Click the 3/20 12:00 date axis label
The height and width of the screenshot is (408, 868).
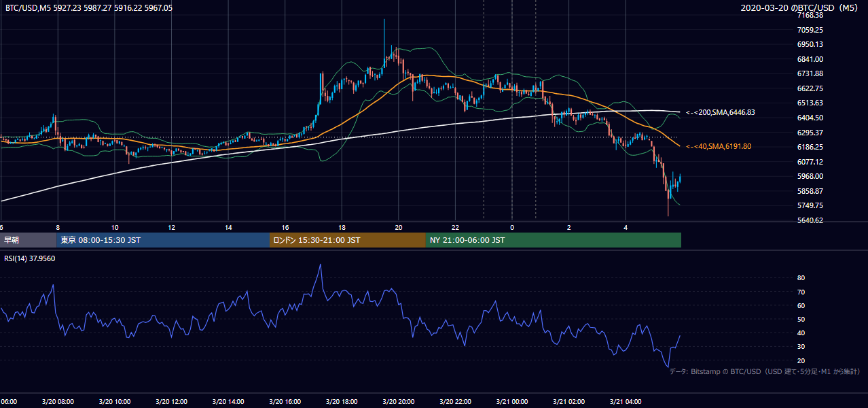tap(170, 402)
